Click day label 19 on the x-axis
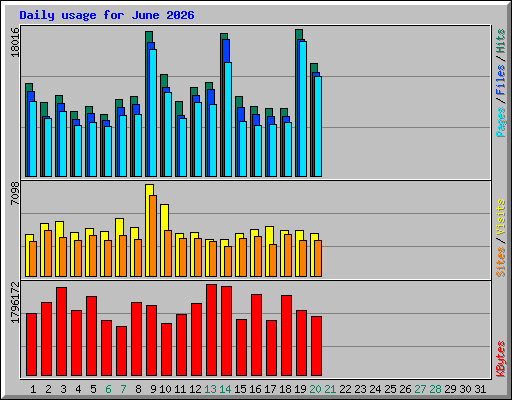This screenshot has width=512, height=400. coord(300,389)
